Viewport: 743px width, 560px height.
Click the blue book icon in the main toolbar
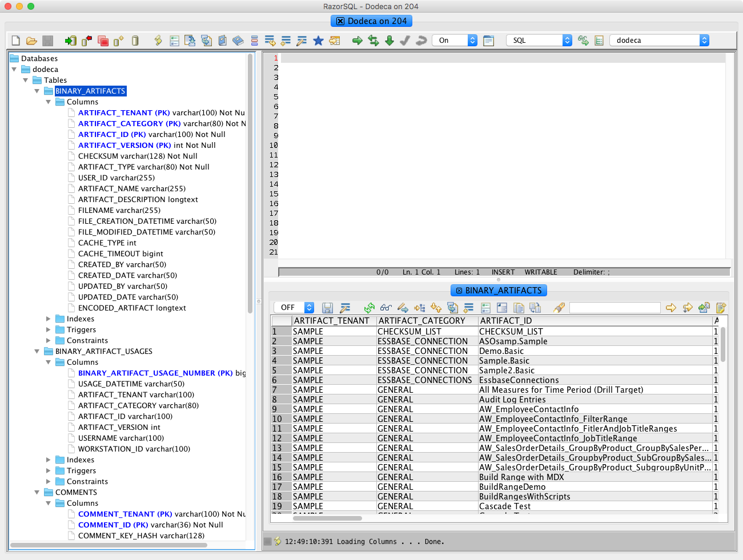pyautogui.click(x=238, y=41)
